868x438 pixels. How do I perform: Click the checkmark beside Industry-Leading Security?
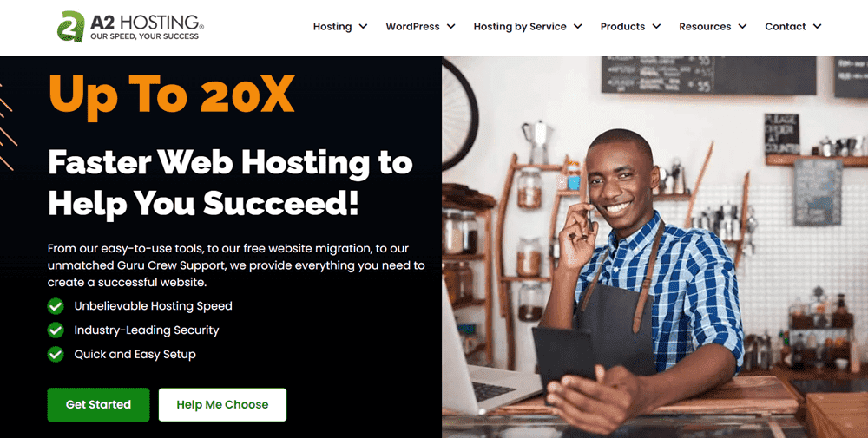(56, 330)
